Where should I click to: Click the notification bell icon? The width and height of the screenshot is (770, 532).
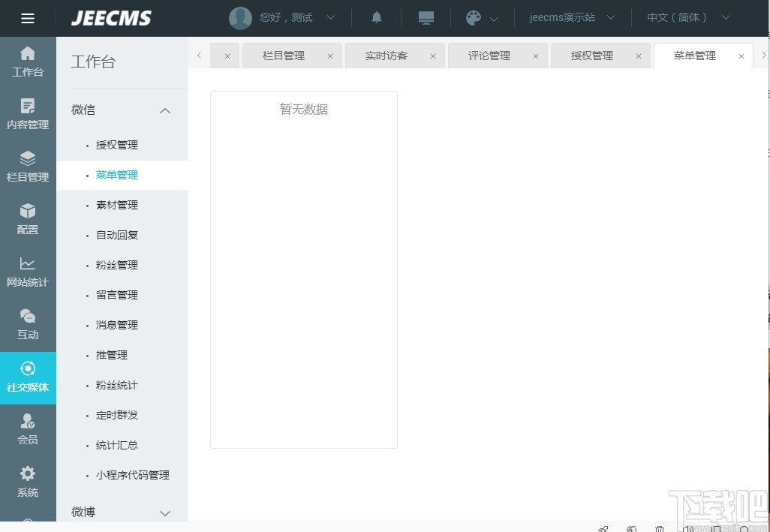pyautogui.click(x=376, y=17)
